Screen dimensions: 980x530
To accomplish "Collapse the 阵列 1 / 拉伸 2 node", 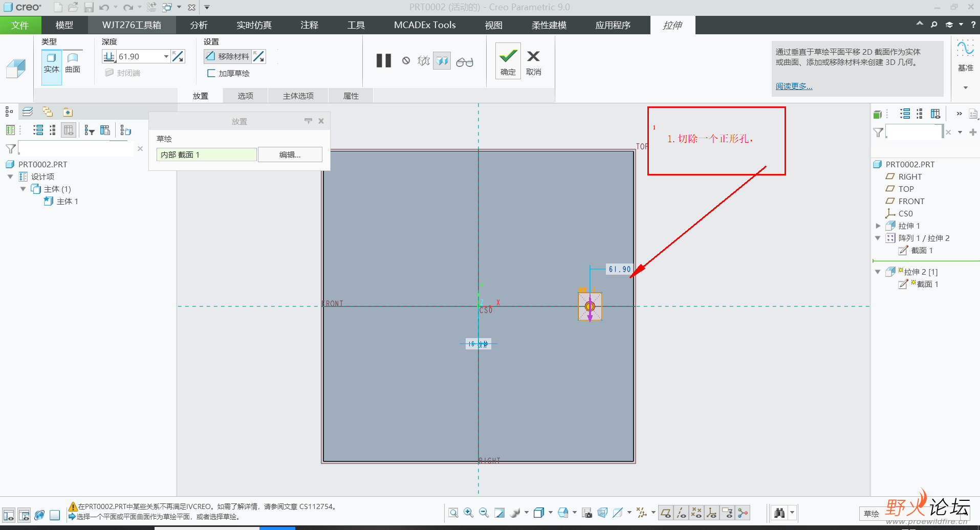I will click(878, 238).
